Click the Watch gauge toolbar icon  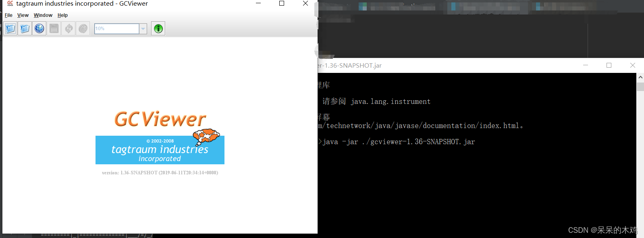tap(83, 29)
